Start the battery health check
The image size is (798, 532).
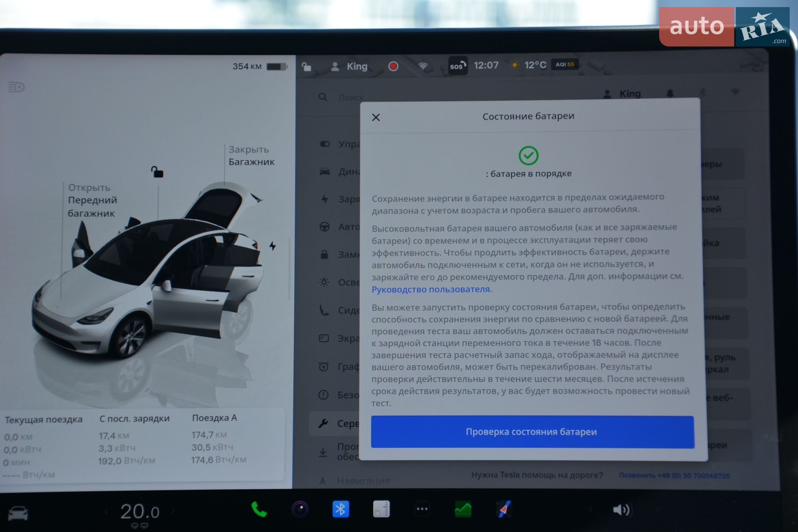coord(532,432)
